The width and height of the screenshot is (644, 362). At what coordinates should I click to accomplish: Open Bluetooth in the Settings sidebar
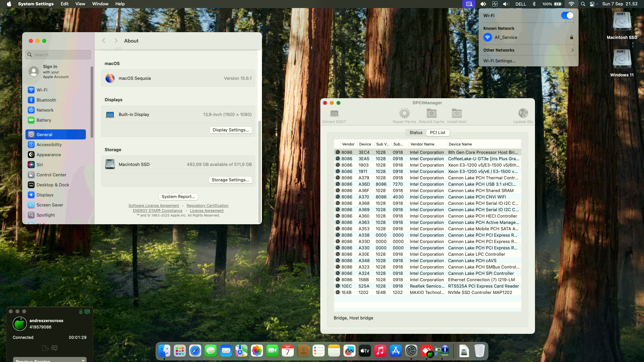click(x=56, y=100)
